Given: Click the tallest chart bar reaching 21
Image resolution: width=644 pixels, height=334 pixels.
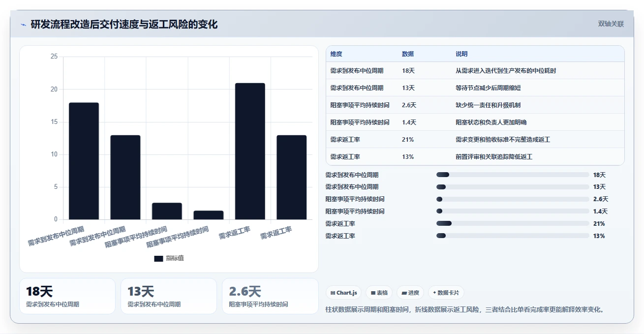Looking at the screenshot, I should click(250, 151).
